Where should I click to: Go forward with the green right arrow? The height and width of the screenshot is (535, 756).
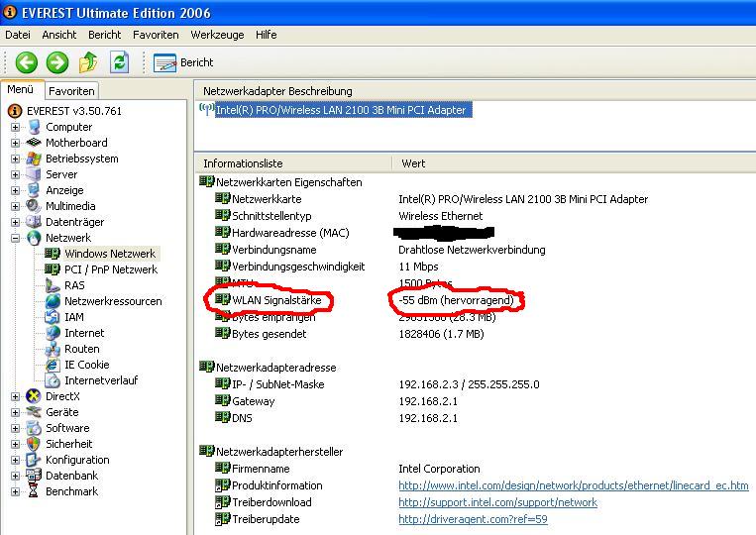pyautogui.click(x=57, y=62)
